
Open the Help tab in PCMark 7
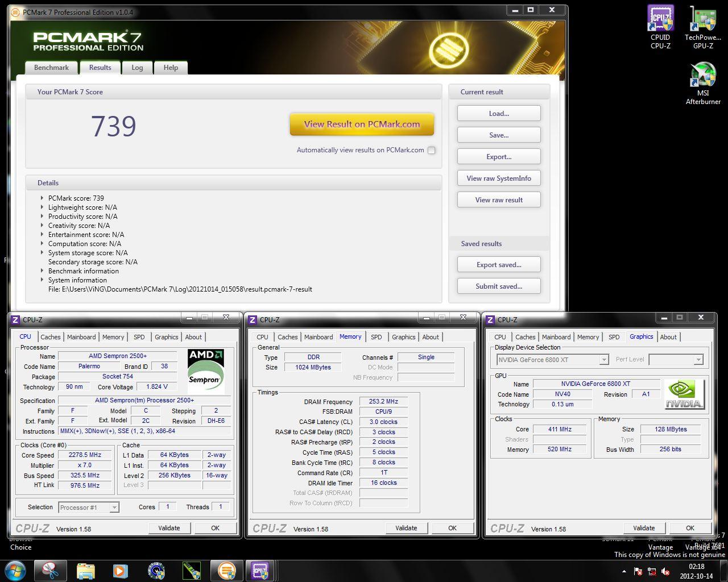[171, 68]
